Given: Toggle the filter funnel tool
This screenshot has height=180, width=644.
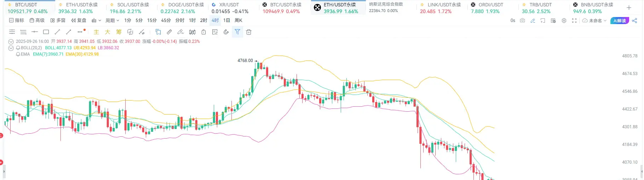Looking at the screenshot, I should point(237,32).
